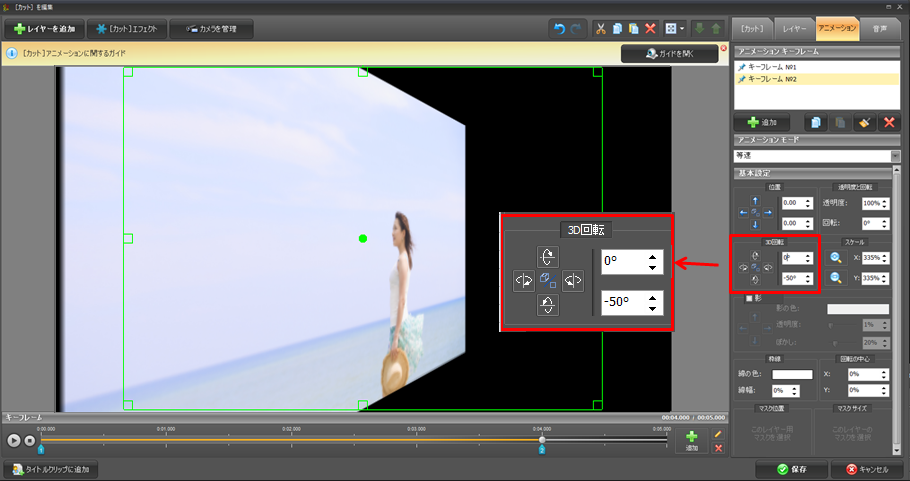Viewport: 910px width, 481px height.
Task: Click 3D rotate right icon in side panel
Action: [768, 267]
